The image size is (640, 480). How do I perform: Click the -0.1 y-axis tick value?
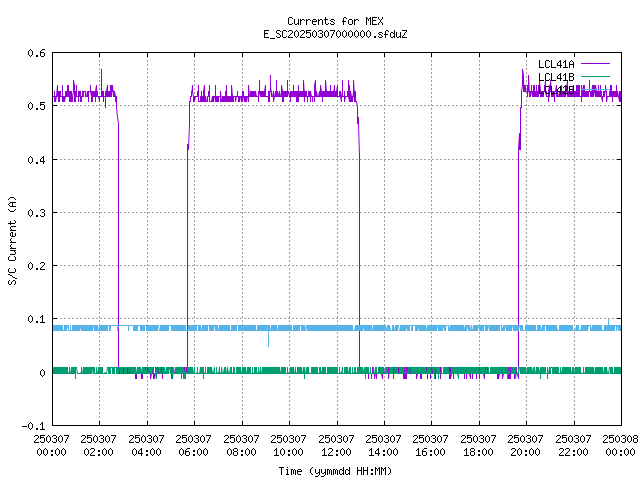(33, 426)
